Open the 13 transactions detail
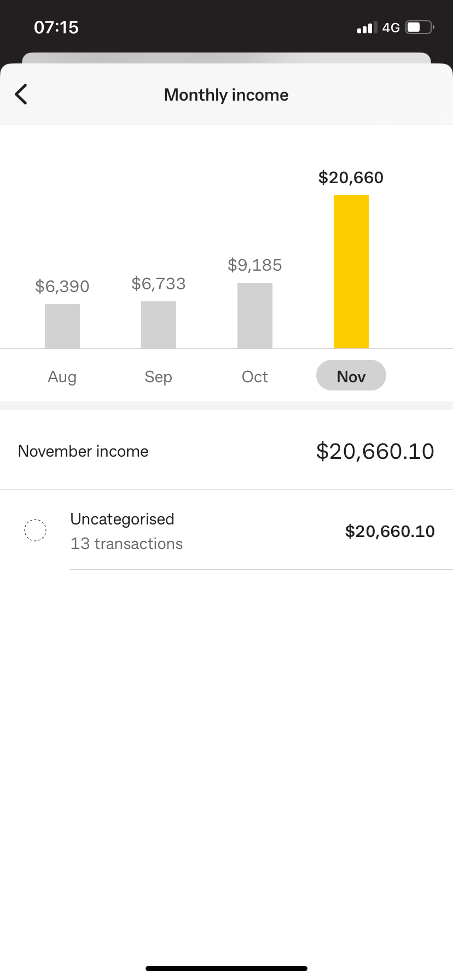Viewport: 453px width, 980px height. [126, 544]
